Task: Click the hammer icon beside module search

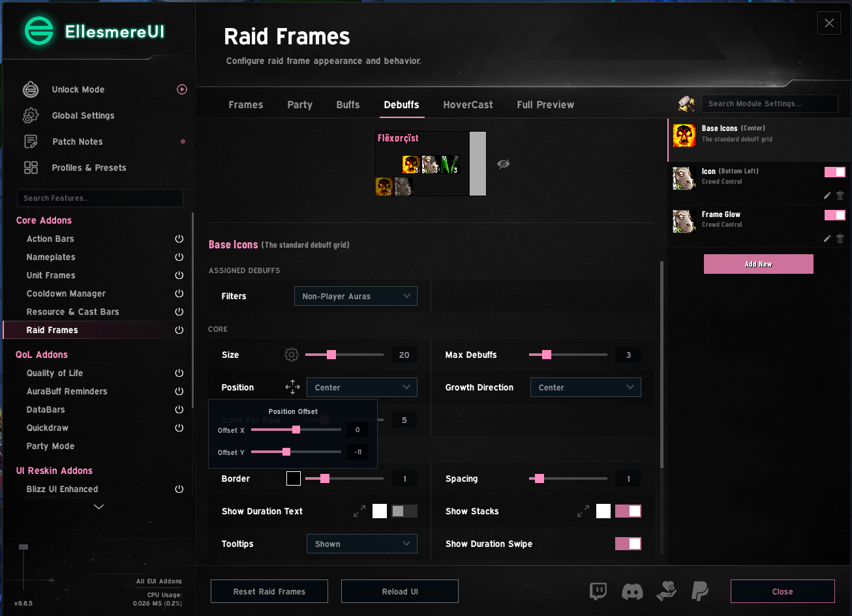Action: [686, 103]
